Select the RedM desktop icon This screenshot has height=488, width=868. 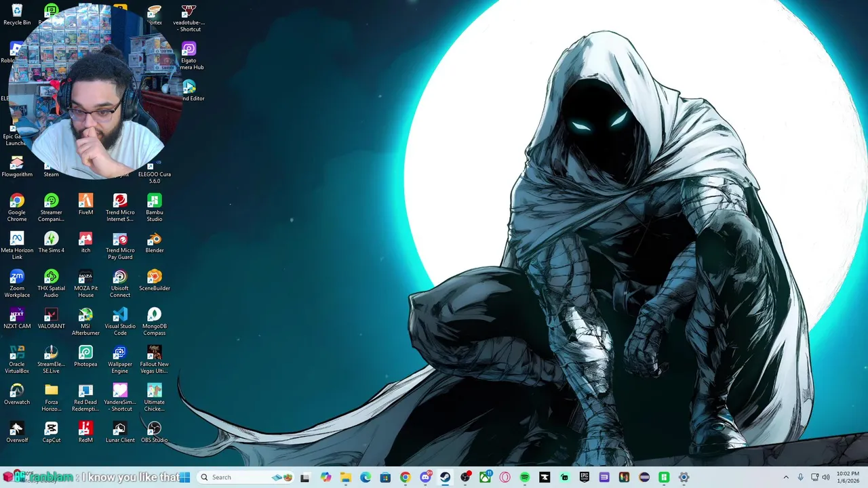[85, 432]
